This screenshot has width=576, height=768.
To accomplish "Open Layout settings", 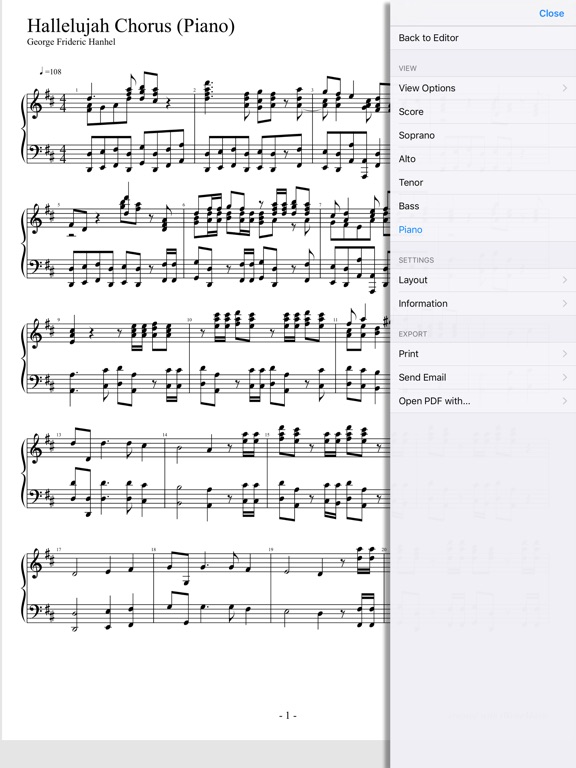I will (483, 280).
